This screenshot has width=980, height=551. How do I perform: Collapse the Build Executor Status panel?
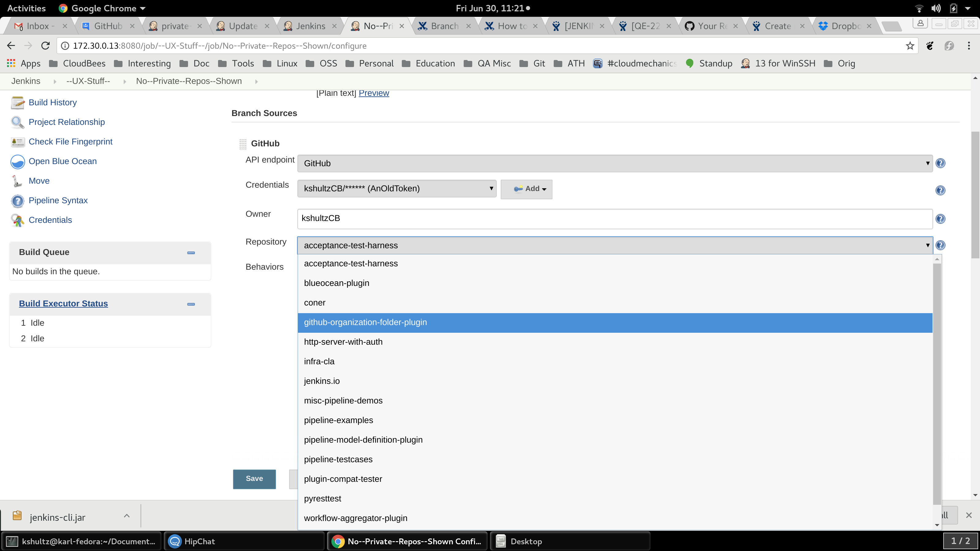click(191, 304)
